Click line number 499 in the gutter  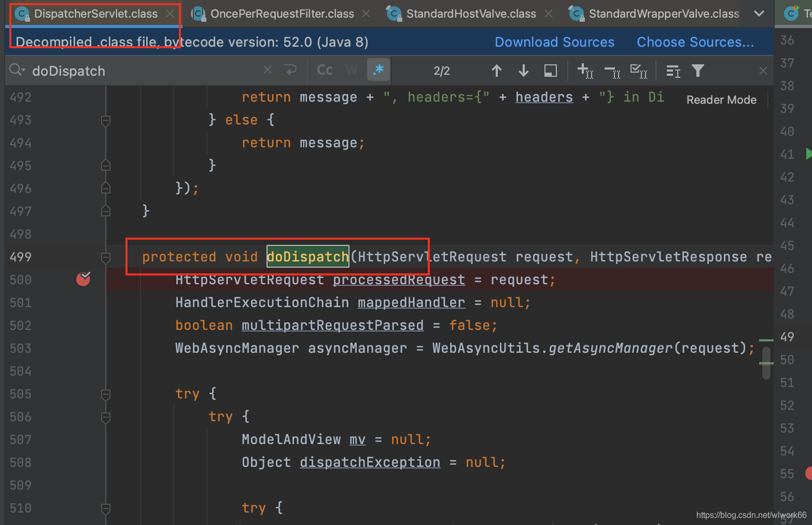(21, 257)
